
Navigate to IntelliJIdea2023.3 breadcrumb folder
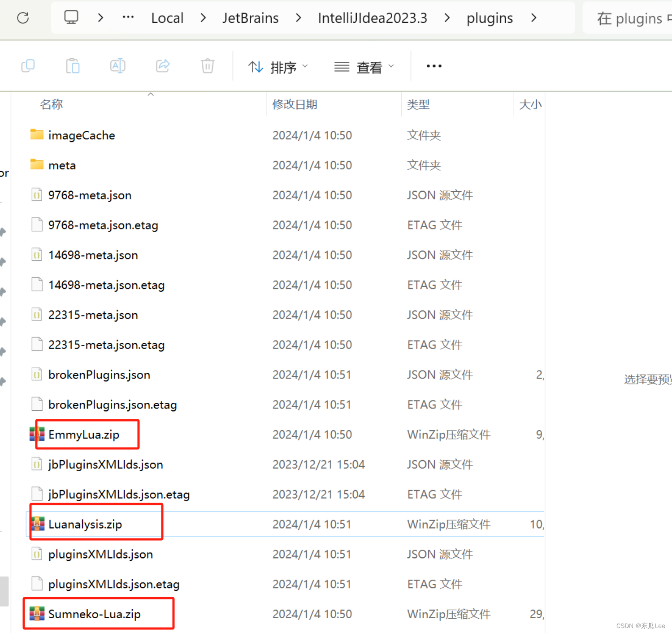[373, 18]
